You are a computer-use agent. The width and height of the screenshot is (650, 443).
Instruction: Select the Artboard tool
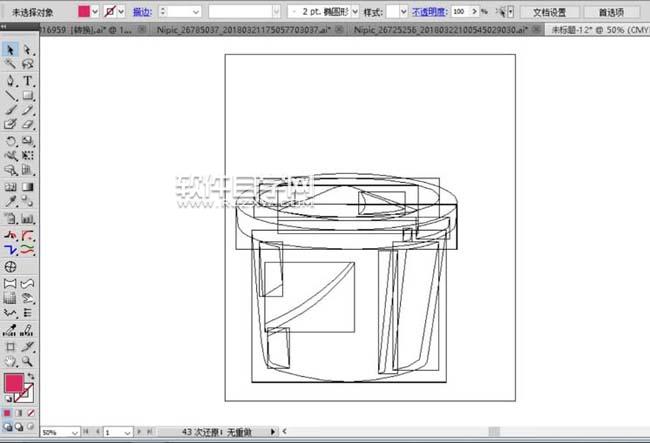point(10,347)
